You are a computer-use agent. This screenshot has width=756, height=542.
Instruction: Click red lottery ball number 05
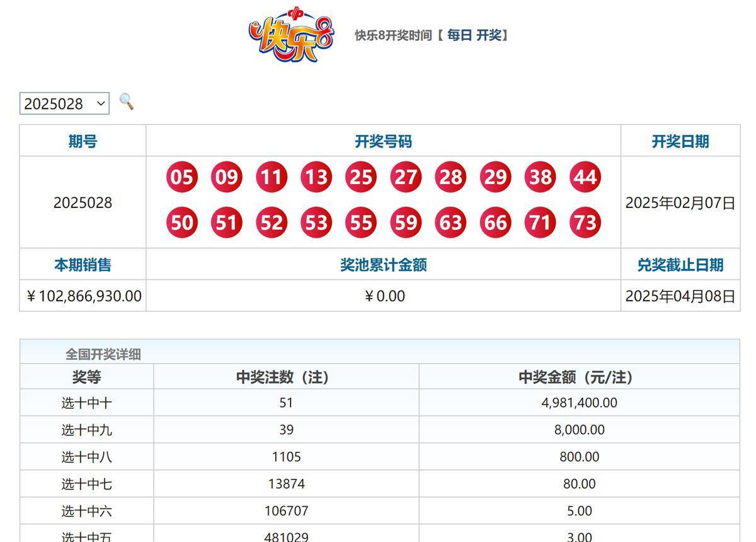pos(182,177)
